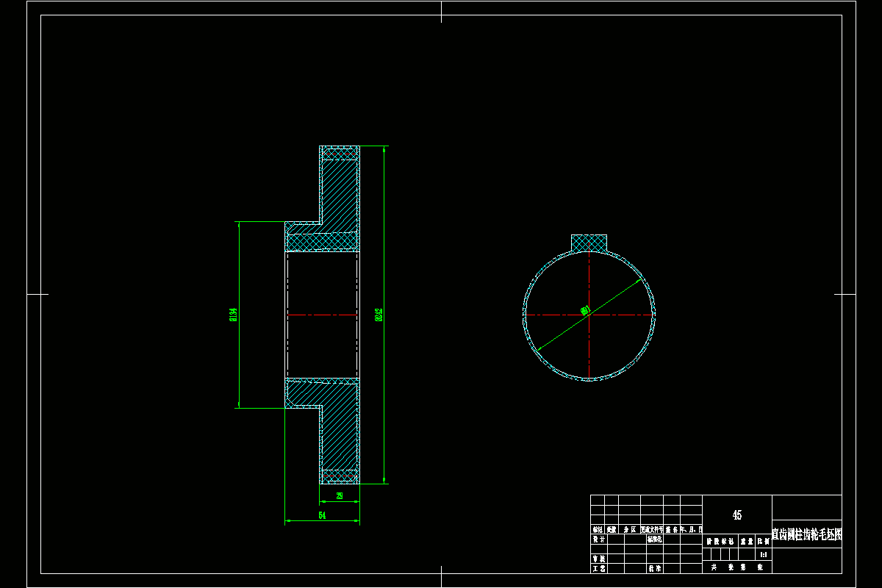882x588 pixels.
Task: Click the 分区 column header in title block
Action: point(629,529)
